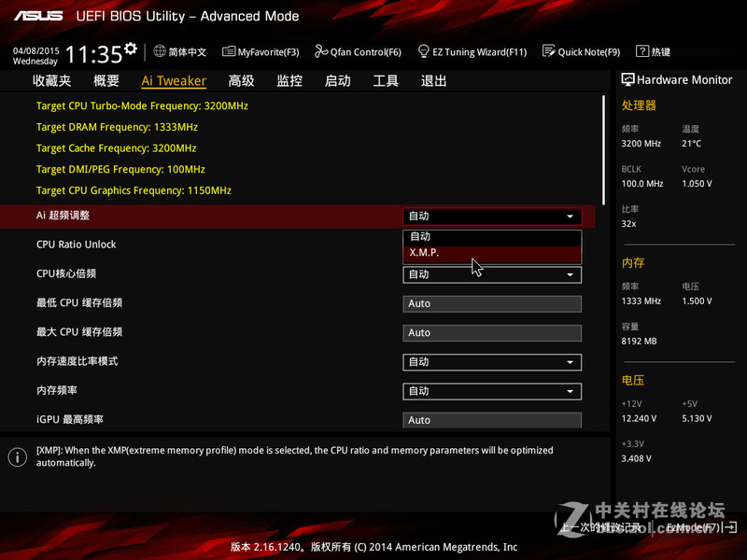Launch the EZ Tuning Wizard

point(472,52)
